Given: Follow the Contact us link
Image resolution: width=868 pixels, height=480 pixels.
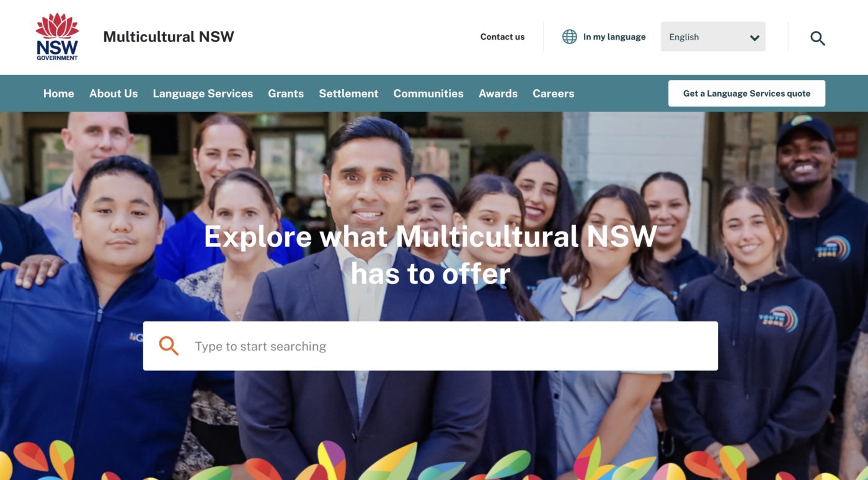Looking at the screenshot, I should tap(502, 37).
